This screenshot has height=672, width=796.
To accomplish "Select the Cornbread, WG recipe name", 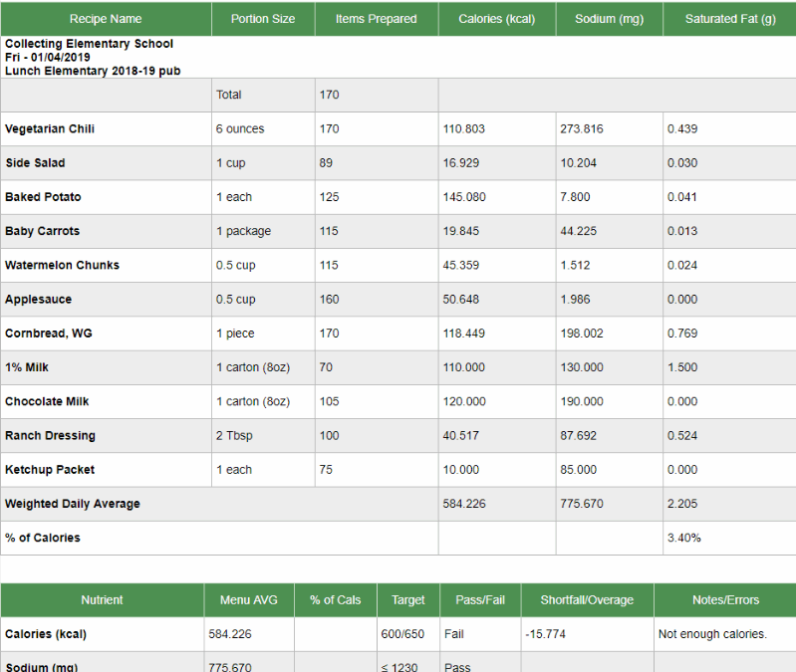I will 49,334.
